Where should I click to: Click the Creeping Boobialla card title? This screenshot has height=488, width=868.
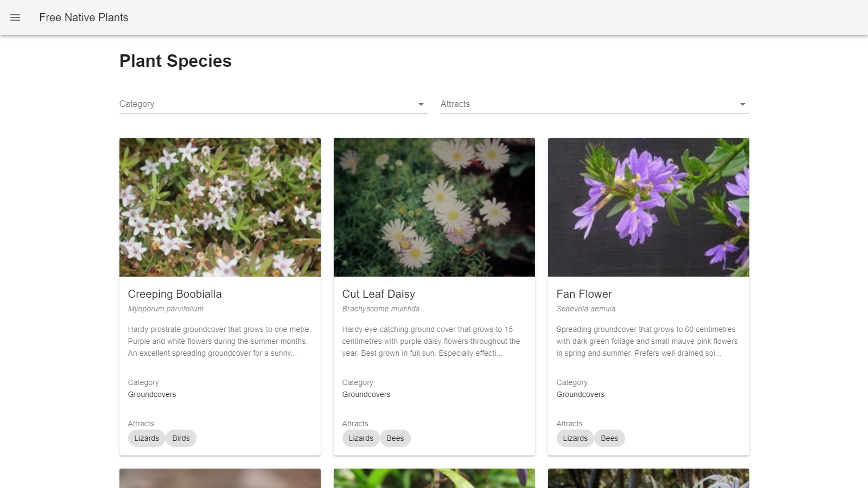point(174,294)
